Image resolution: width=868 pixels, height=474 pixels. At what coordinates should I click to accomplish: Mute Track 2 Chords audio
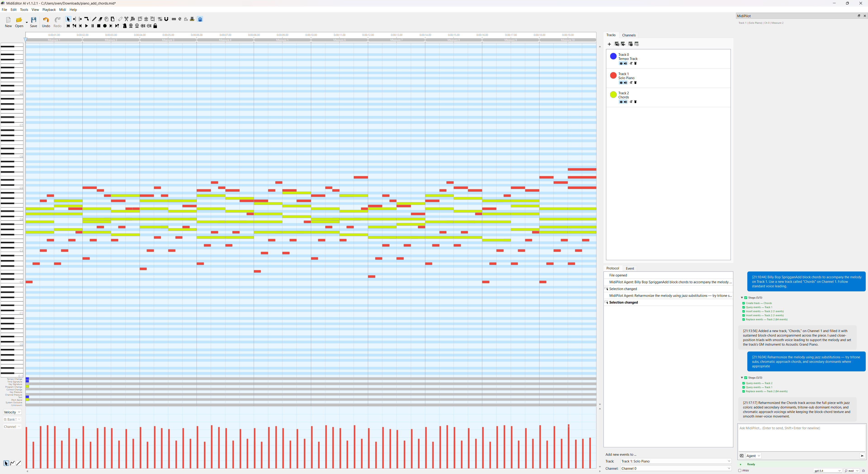click(626, 102)
